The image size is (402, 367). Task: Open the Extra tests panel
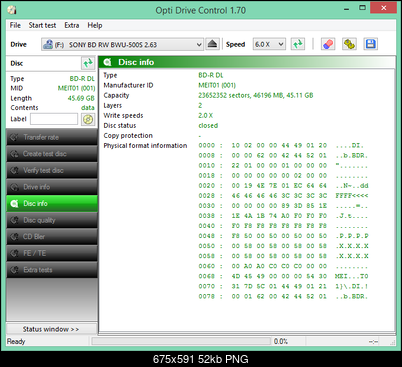(x=52, y=270)
